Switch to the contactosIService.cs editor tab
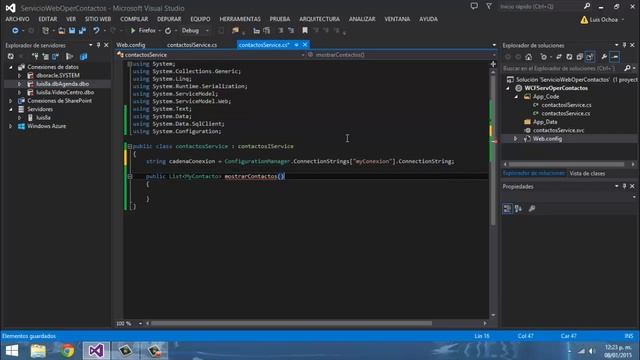 coord(192,45)
